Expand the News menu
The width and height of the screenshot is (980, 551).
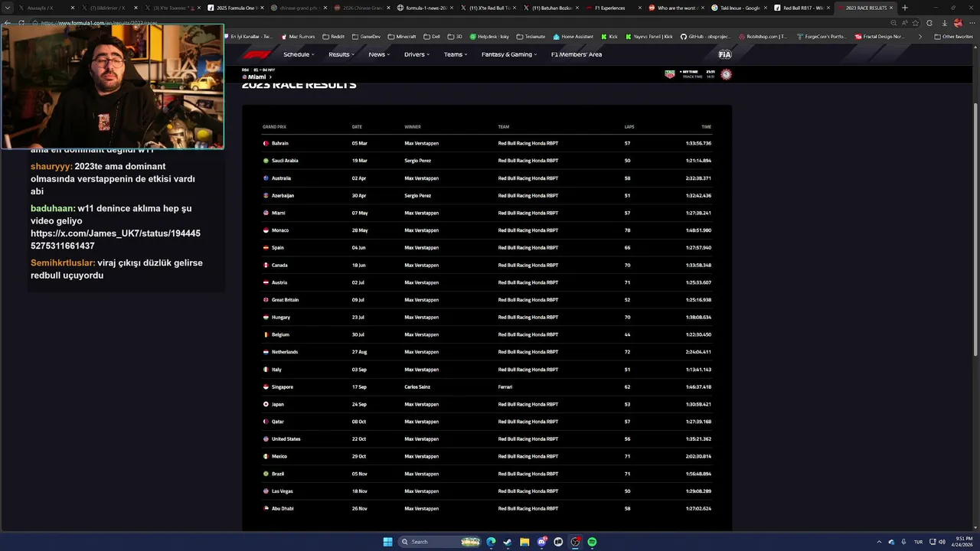(x=379, y=54)
